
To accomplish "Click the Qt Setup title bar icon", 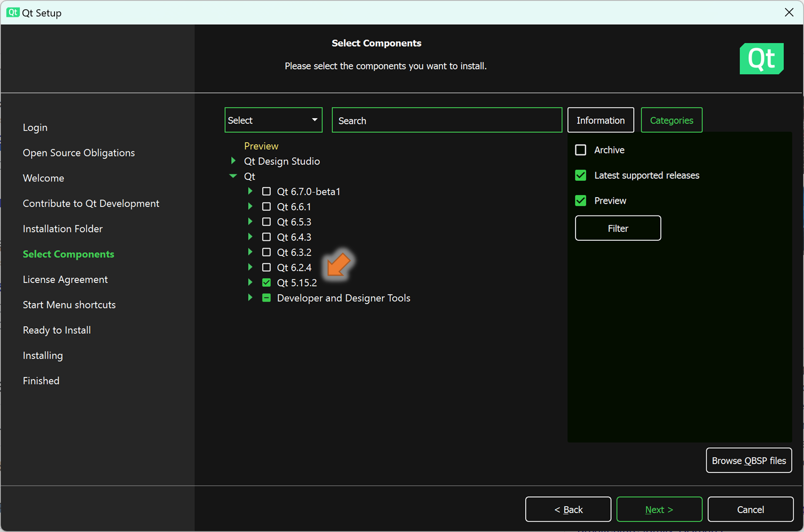I will pos(13,12).
